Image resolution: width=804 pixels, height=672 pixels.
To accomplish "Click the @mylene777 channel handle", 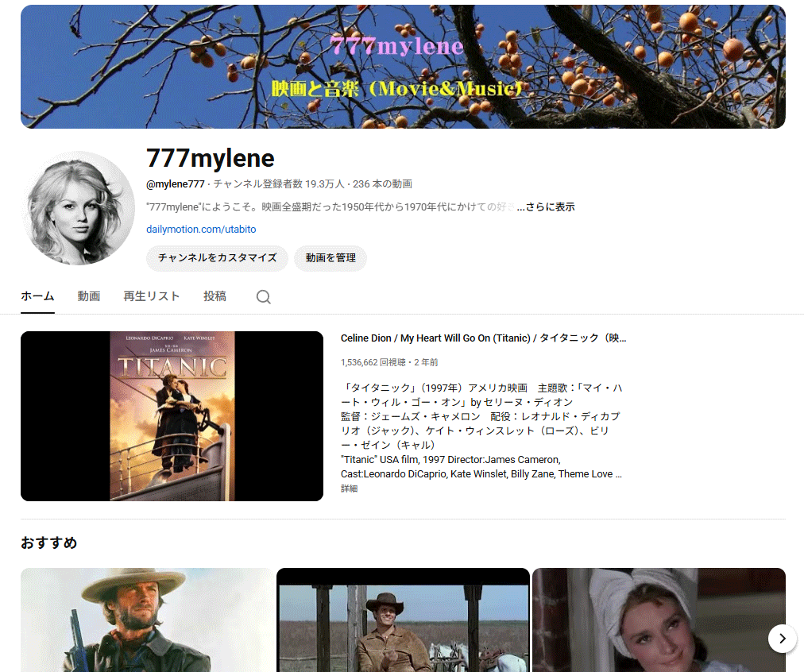I will pos(175,184).
